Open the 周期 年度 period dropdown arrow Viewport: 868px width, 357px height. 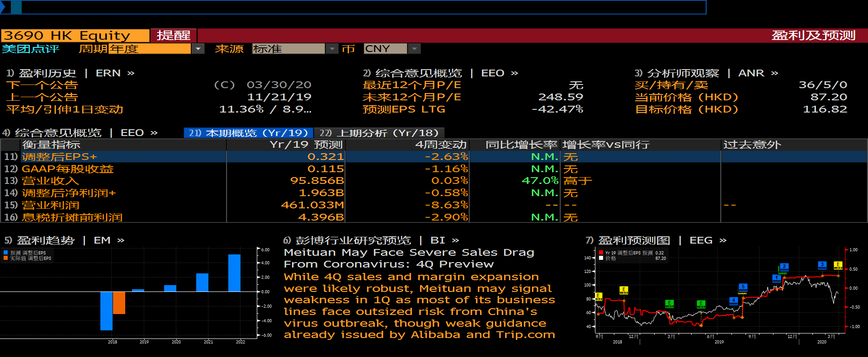click(x=198, y=49)
